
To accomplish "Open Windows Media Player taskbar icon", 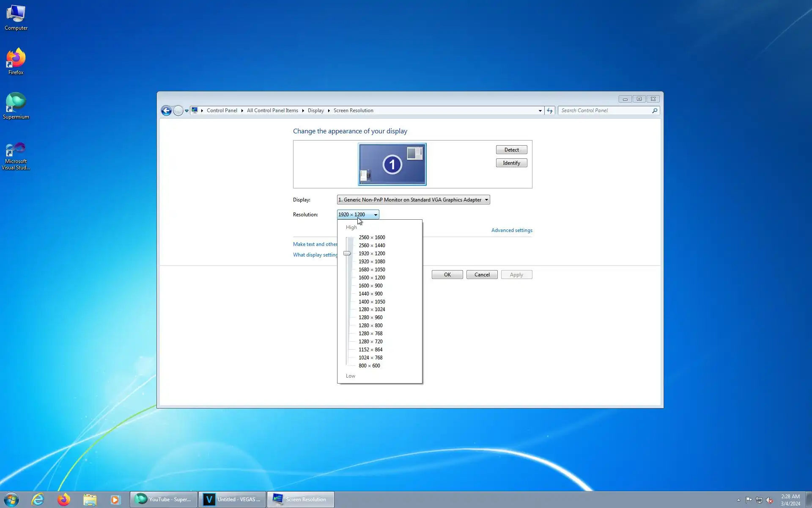I will coord(115,500).
